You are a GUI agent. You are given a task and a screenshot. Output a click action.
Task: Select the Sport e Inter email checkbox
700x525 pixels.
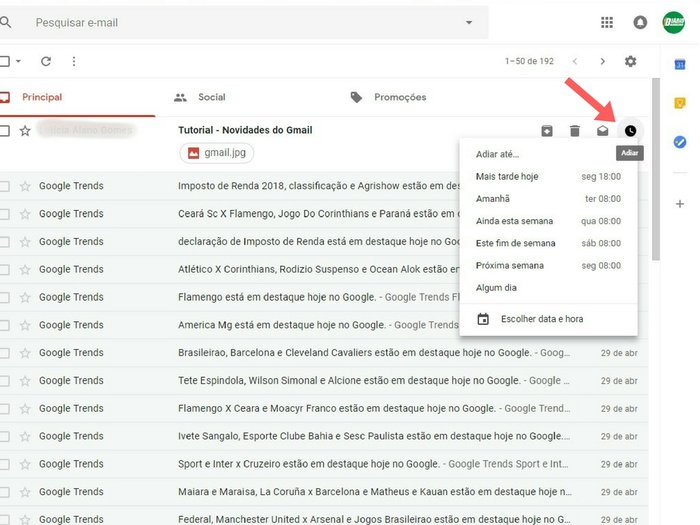click(4, 464)
